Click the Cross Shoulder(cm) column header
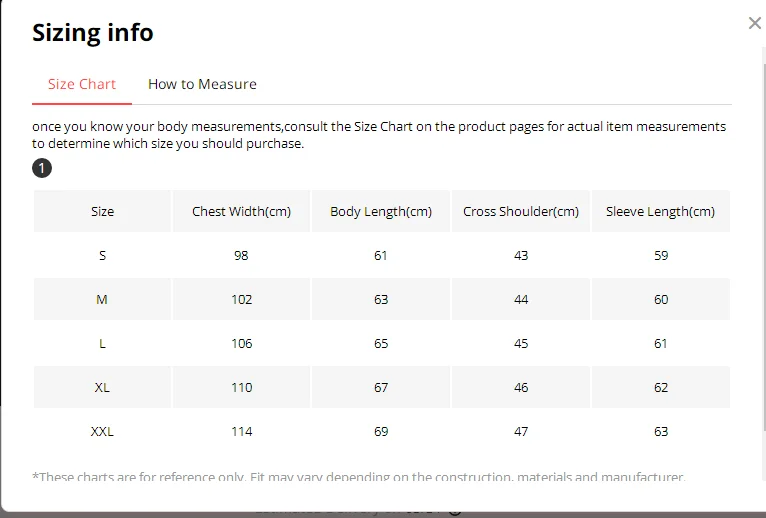The width and height of the screenshot is (766, 518). click(521, 211)
